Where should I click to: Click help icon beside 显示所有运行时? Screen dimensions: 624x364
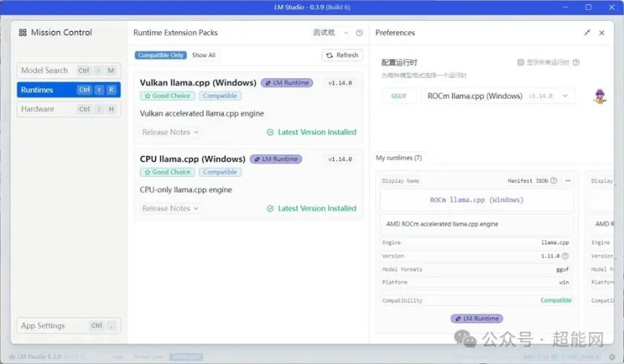coord(576,62)
